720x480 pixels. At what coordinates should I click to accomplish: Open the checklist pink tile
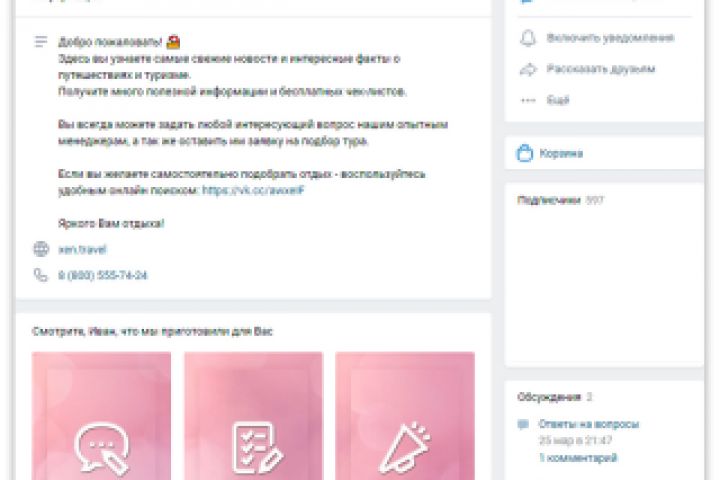(x=253, y=416)
